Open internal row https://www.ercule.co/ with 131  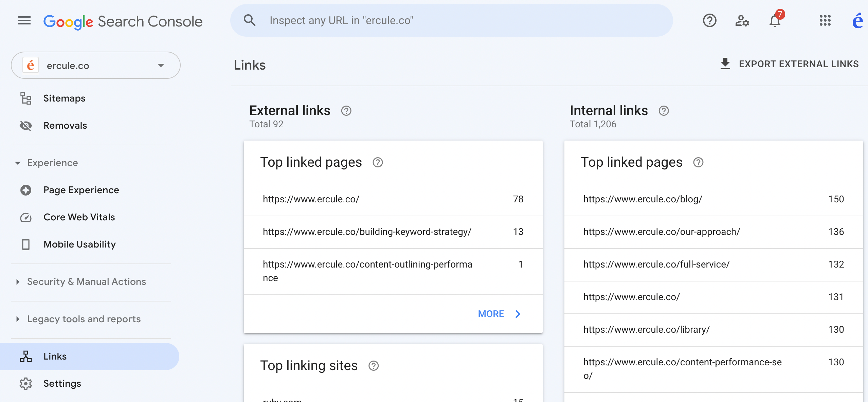pos(713,297)
